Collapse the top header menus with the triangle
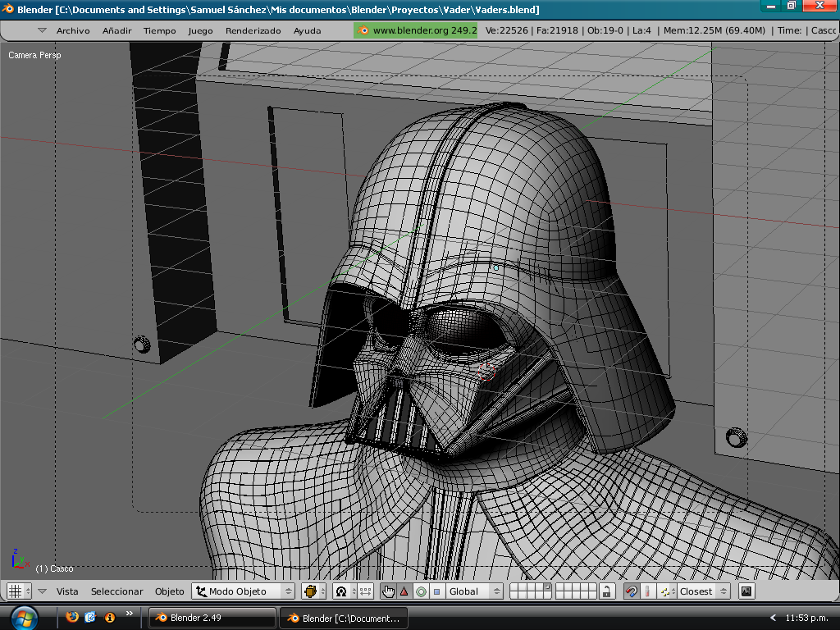840x630 pixels. tap(42, 30)
